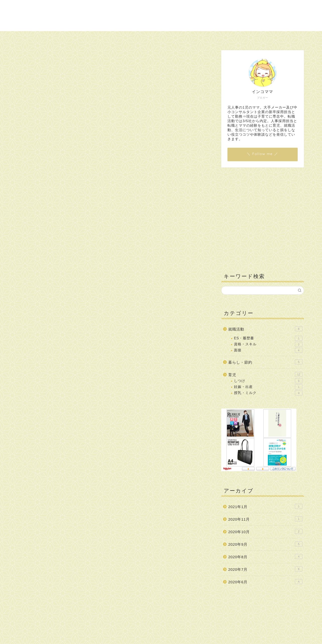The width and height of the screenshot is (322, 644).
Task: Click inside the keyword search field
Action: [260, 290]
